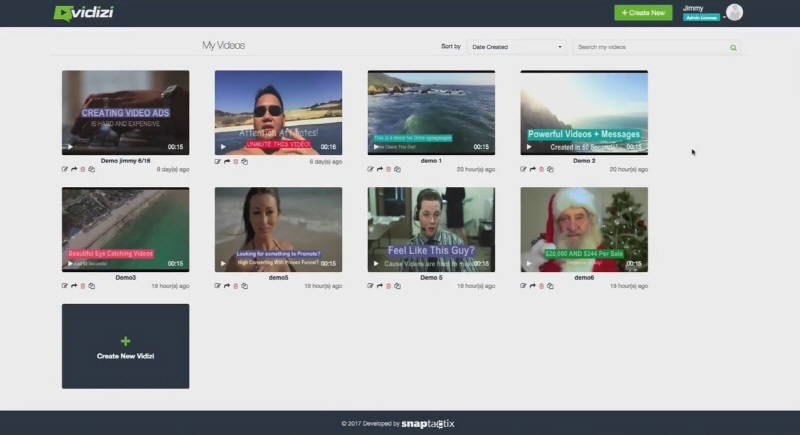Share the Demo3 beach video

coord(74,286)
